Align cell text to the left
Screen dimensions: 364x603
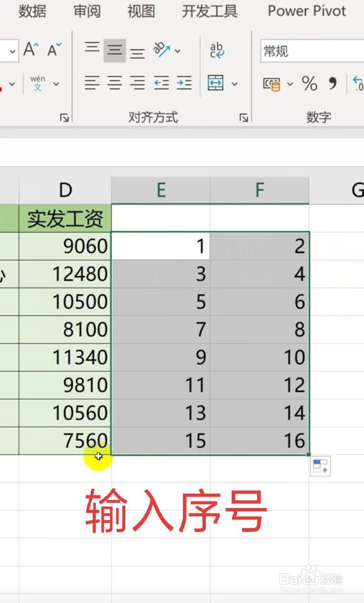(92, 83)
